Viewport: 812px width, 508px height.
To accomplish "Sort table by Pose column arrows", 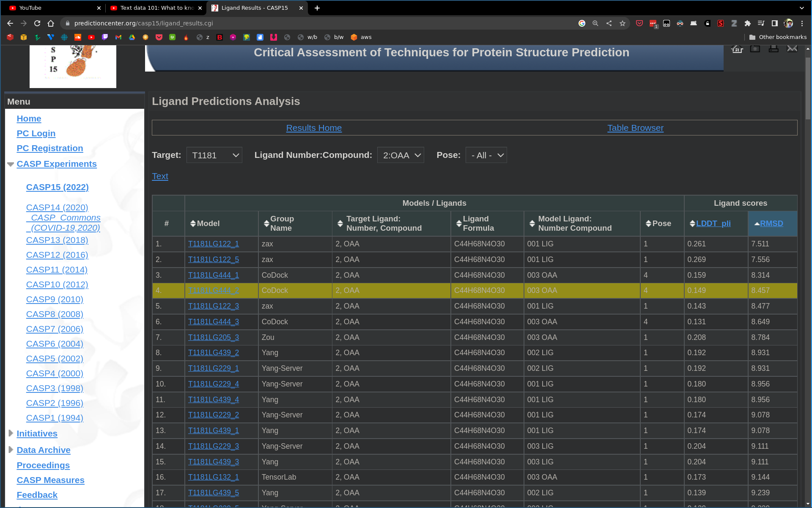I will click(648, 224).
